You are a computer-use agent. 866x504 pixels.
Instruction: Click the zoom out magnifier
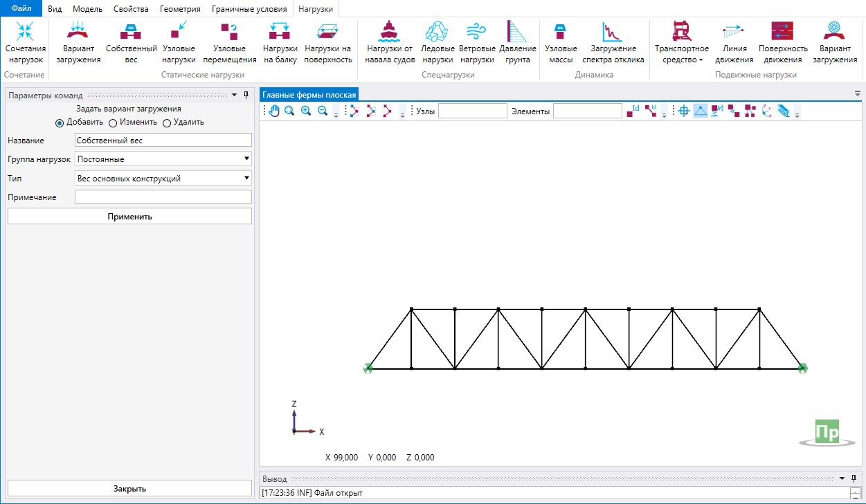322,111
